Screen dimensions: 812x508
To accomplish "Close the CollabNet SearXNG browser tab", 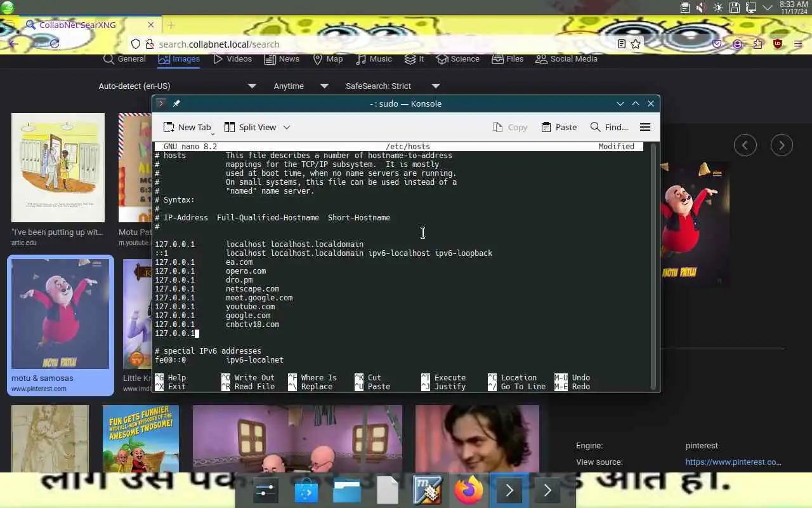I will [151, 25].
